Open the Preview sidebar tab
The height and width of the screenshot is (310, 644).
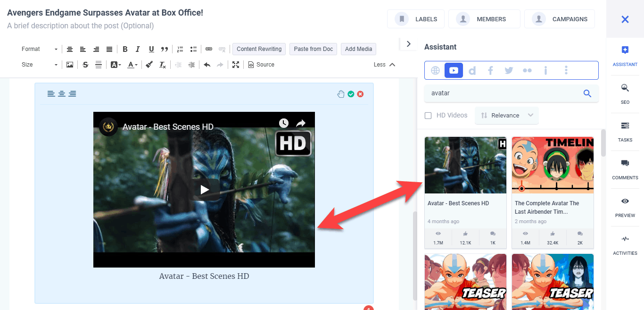pos(625,207)
